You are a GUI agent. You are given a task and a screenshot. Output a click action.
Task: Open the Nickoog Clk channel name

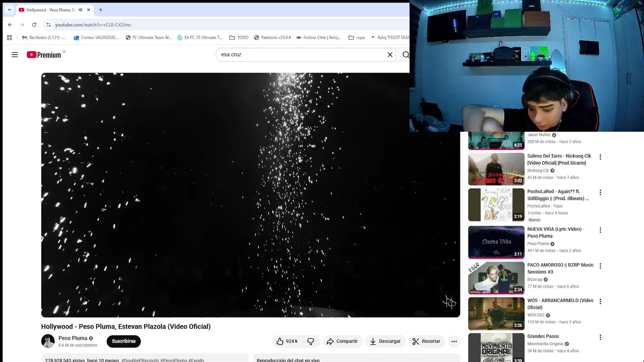pos(538,170)
